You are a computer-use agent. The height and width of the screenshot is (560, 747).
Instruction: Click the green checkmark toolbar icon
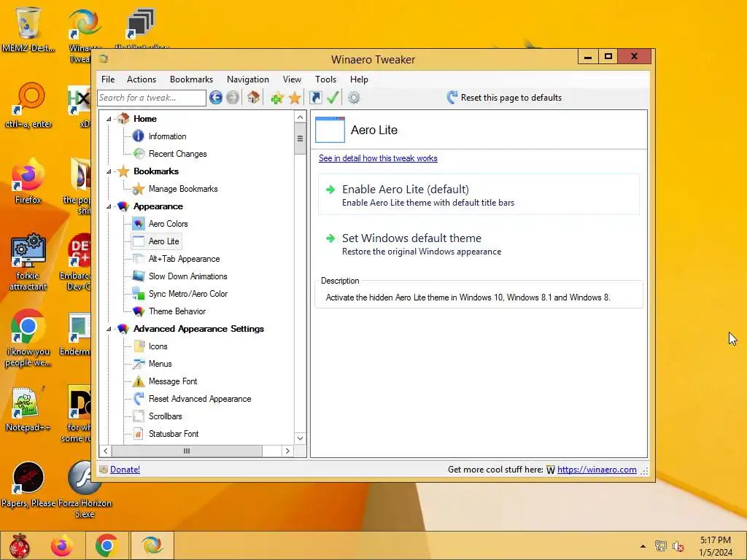[333, 98]
